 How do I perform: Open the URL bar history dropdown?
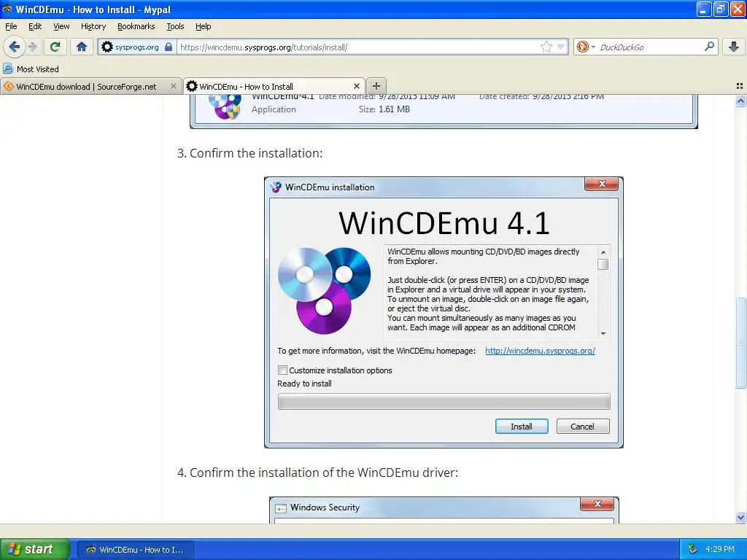[561, 47]
